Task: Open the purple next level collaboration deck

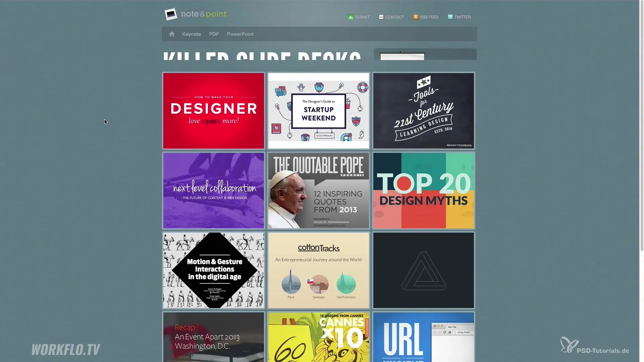Action: [x=214, y=190]
